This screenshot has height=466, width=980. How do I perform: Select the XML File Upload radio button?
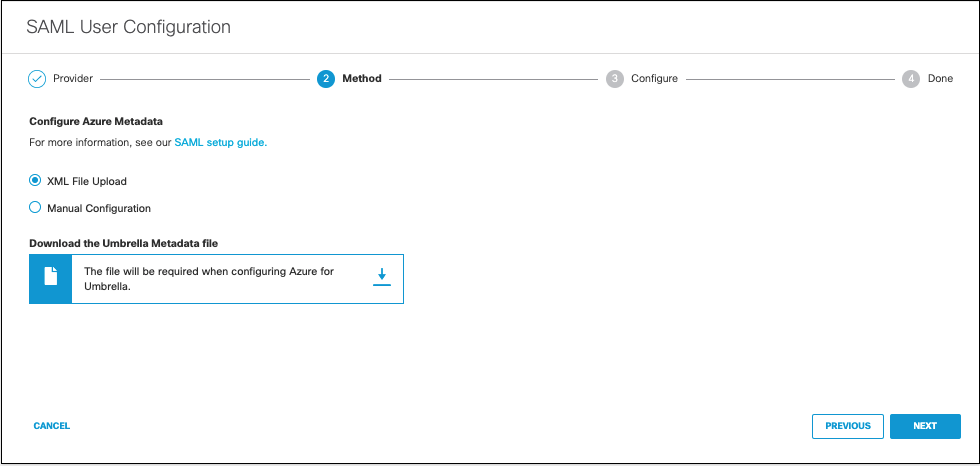[x=35, y=181]
